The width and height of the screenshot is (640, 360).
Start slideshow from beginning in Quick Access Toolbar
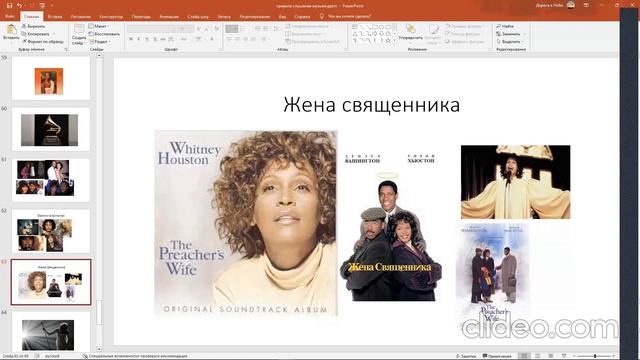pos(42,6)
